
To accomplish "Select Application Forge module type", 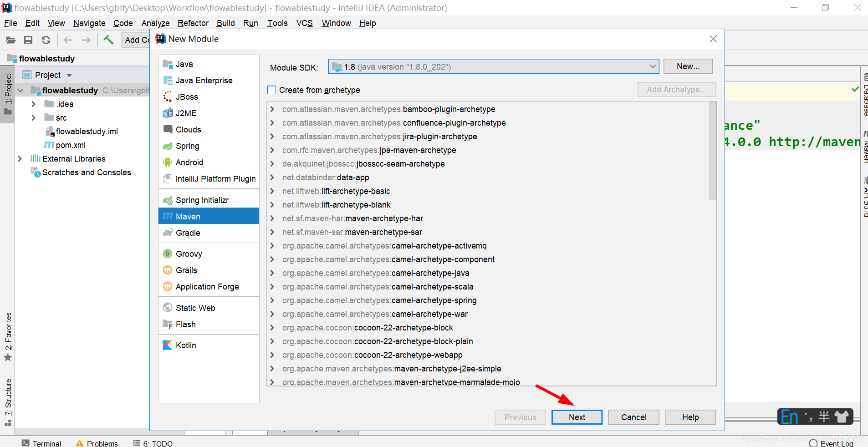I will click(x=209, y=287).
